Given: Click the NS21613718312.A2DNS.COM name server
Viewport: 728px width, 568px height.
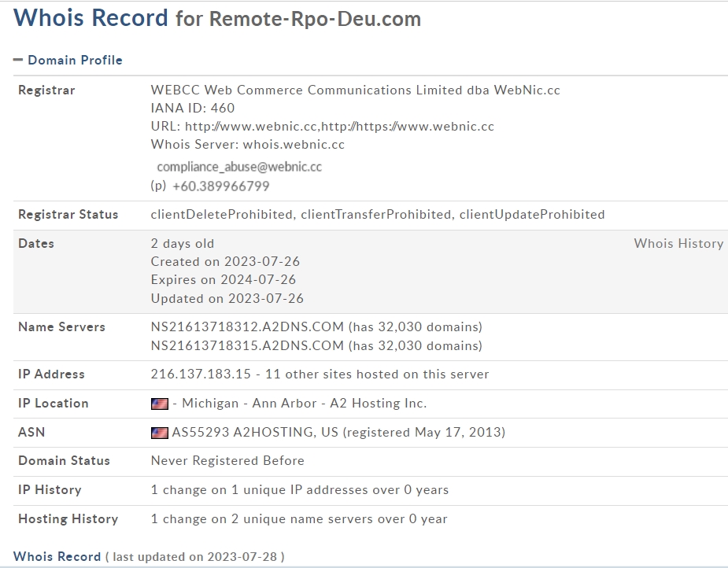Looking at the screenshot, I should point(247,327).
